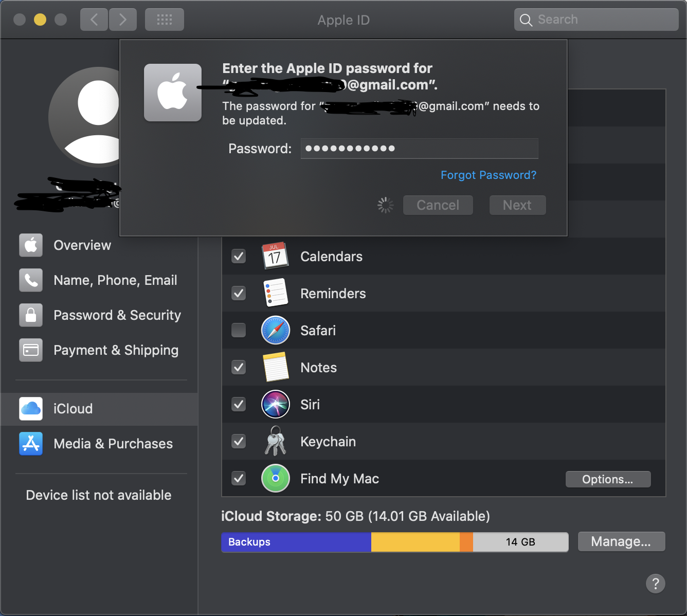Click the Keychain label in the app list
The image size is (687, 616).
(x=328, y=442)
